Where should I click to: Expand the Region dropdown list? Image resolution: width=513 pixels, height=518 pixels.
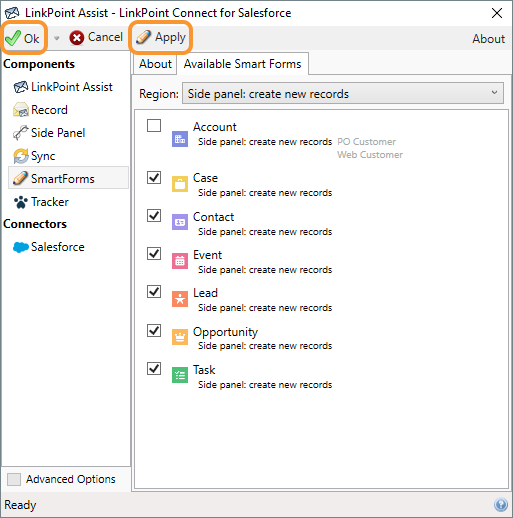click(x=343, y=94)
